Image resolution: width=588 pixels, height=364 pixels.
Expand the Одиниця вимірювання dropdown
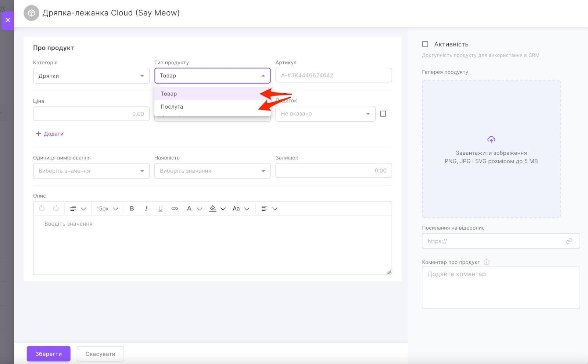pyautogui.click(x=91, y=171)
